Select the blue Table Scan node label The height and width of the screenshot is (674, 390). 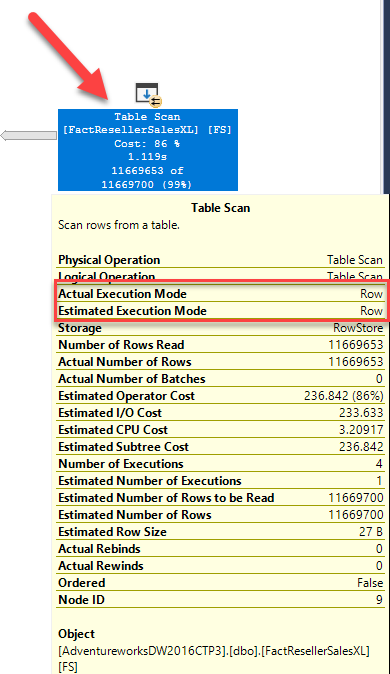[x=148, y=150]
